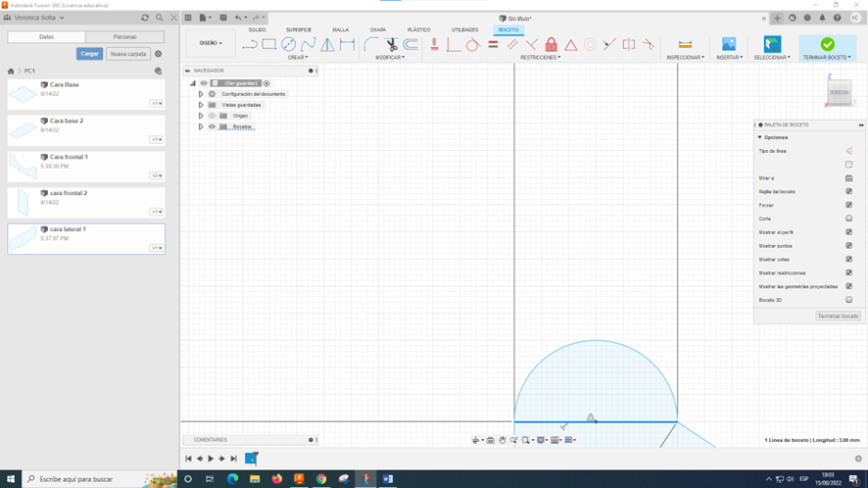Toggle Mostrar puntos checkbox
The width and height of the screenshot is (868, 488).
coord(848,245)
